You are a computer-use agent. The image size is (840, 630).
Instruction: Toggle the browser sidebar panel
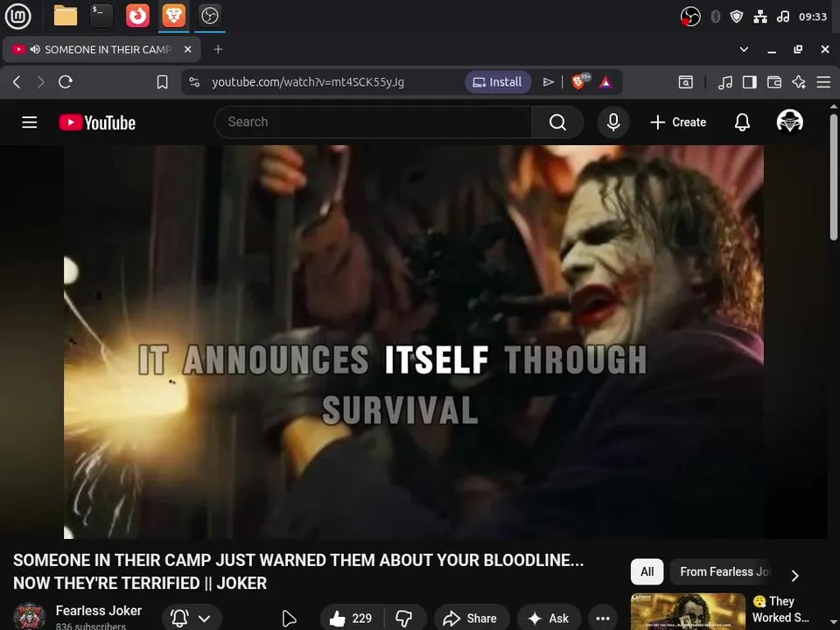coord(750,82)
